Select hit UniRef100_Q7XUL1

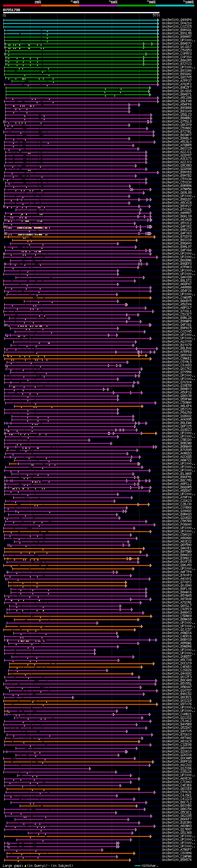tap(177, 311)
